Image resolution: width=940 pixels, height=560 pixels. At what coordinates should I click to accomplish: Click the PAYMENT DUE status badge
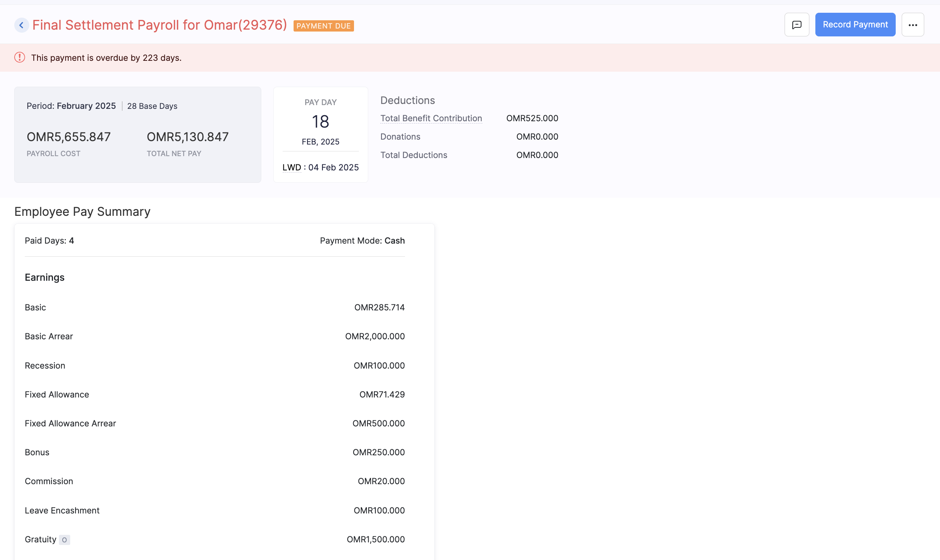pyautogui.click(x=323, y=26)
